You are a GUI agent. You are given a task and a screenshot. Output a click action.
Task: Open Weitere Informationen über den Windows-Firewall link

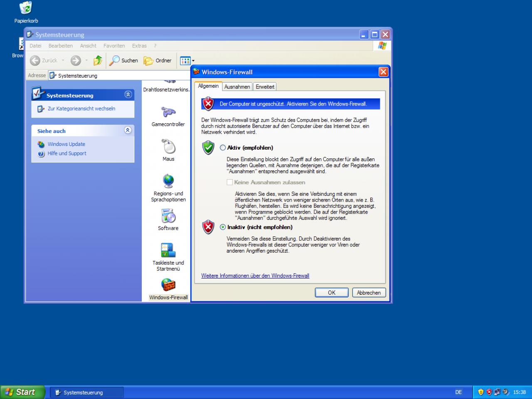pyautogui.click(x=255, y=276)
